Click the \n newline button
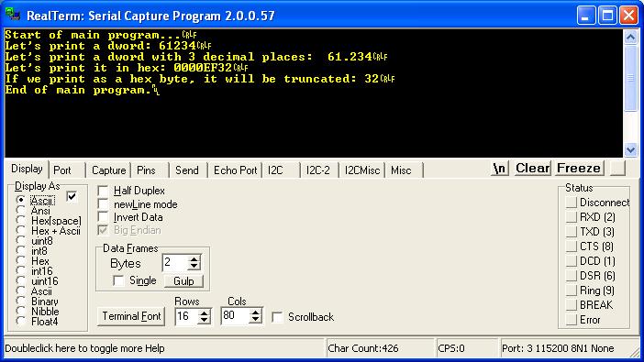This screenshot has height=362, width=644. click(499, 169)
